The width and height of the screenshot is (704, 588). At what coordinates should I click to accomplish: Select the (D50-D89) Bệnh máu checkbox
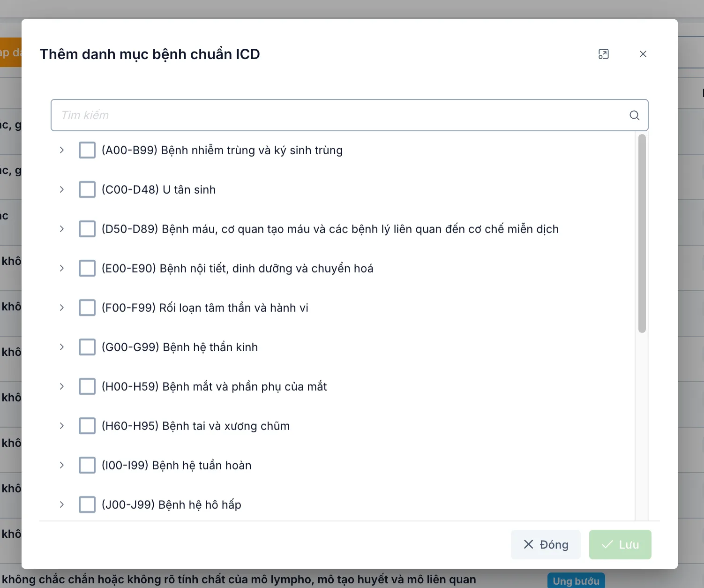click(x=87, y=229)
